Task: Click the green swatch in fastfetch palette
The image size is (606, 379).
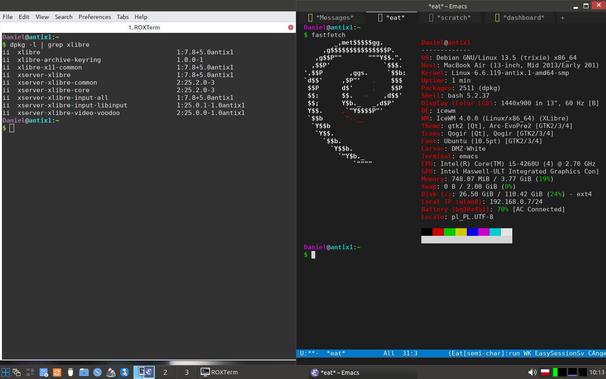Action: coord(449,232)
